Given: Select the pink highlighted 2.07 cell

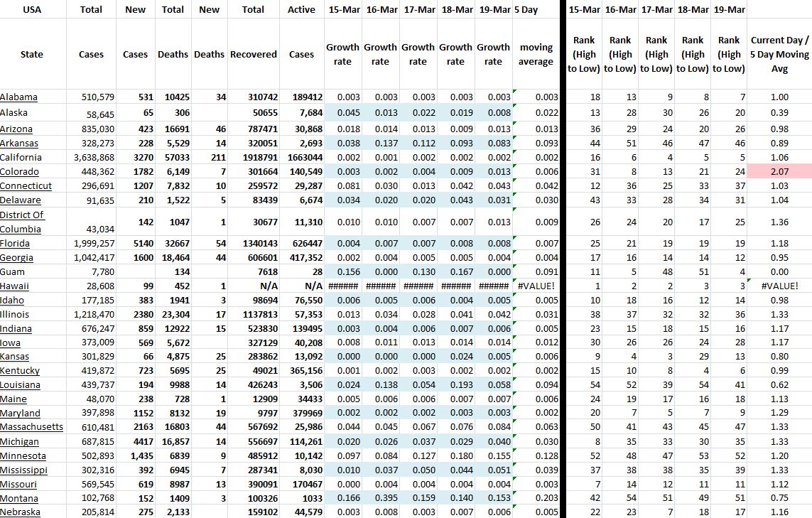Looking at the screenshot, I should tap(779, 172).
